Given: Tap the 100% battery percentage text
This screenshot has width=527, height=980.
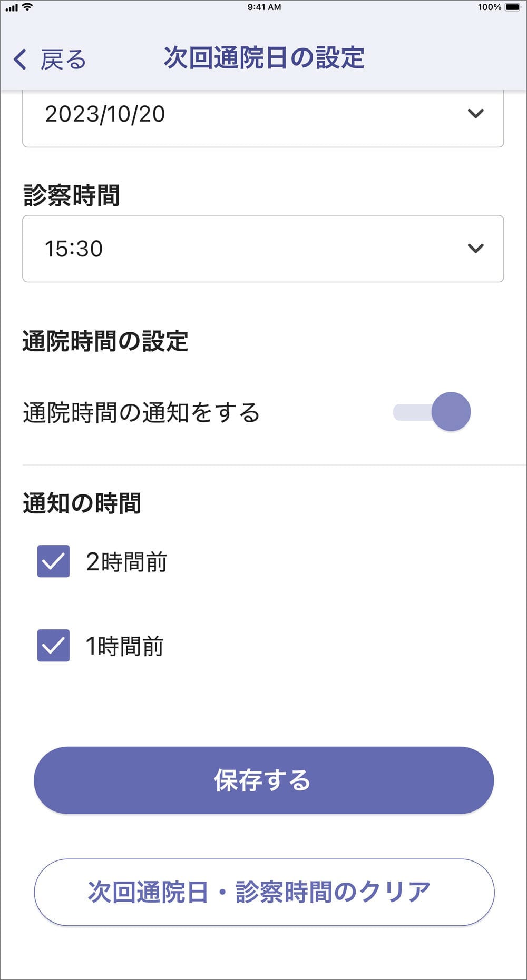Looking at the screenshot, I should (489, 7).
